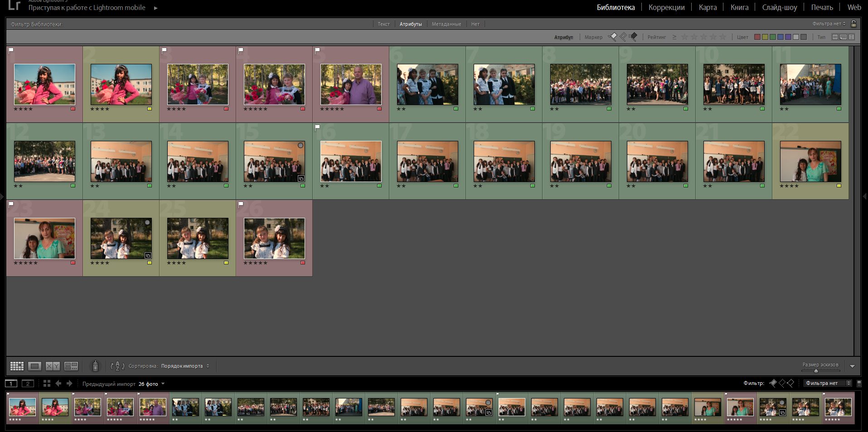Adjust the thumbnail size slider handle

click(x=816, y=371)
